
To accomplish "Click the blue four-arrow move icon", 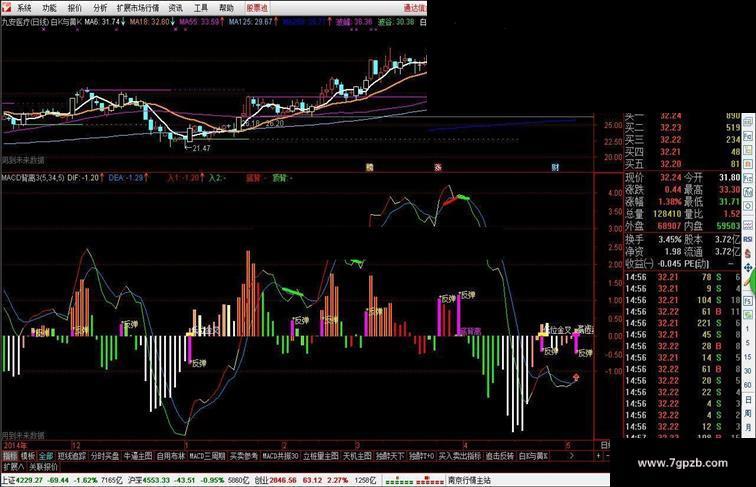I will 748,267.
